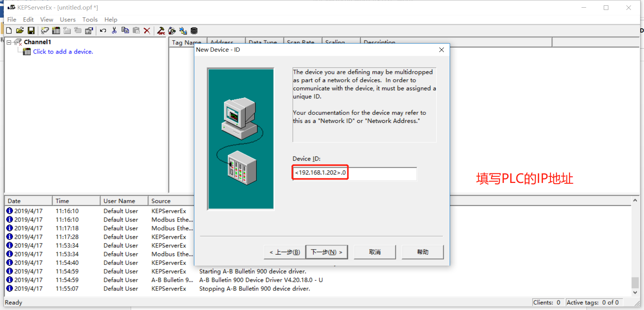Create a new project with the blank page icon

[x=9, y=31]
